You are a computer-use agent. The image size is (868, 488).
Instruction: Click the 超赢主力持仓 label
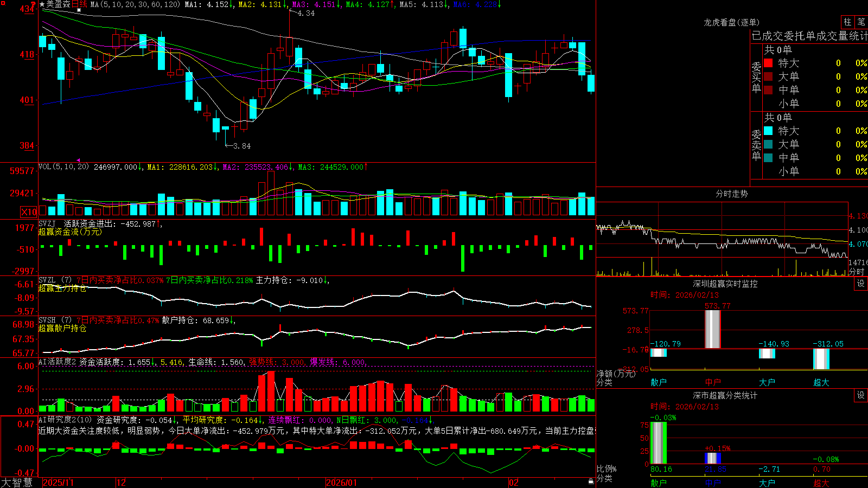(x=62, y=288)
